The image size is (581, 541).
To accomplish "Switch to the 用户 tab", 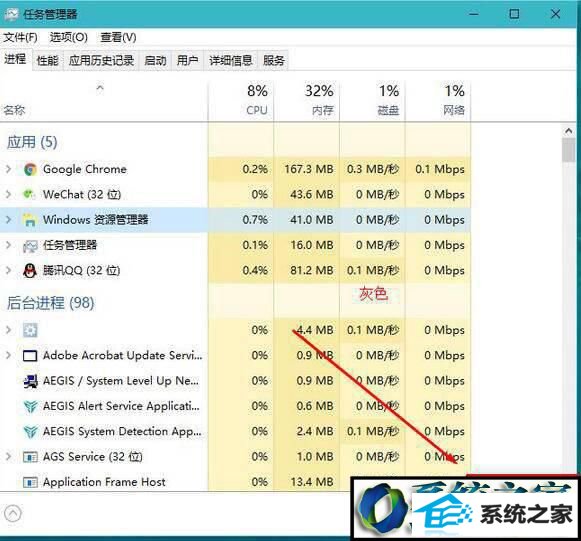I will pyautogui.click(x=187, y=60).
